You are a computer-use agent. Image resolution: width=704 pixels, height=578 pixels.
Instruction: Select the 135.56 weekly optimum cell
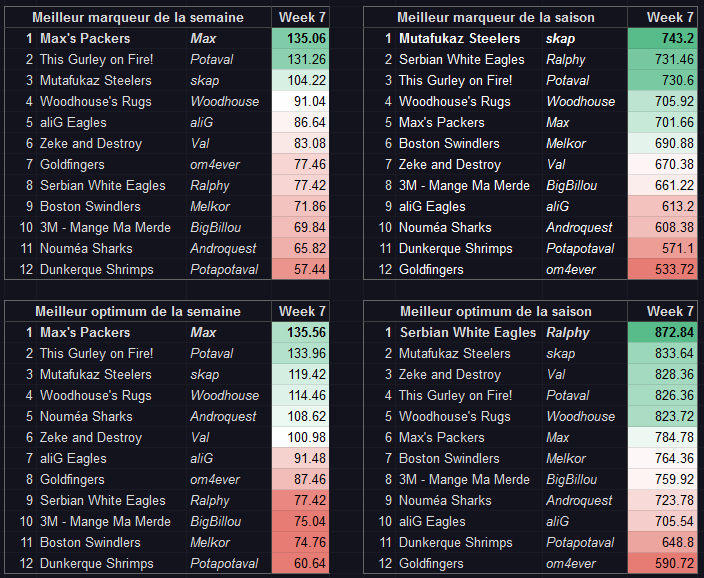point(300,332)
